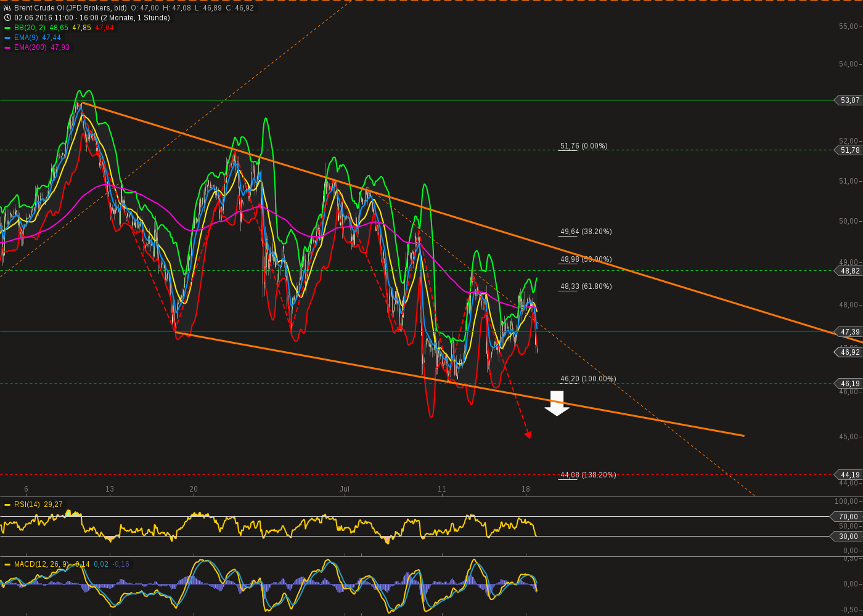Viewport: 863px width, 616px height.
Task: Click the date range 02.06.2016 11:00 - 16:00
Action: (x=57, y=18)
